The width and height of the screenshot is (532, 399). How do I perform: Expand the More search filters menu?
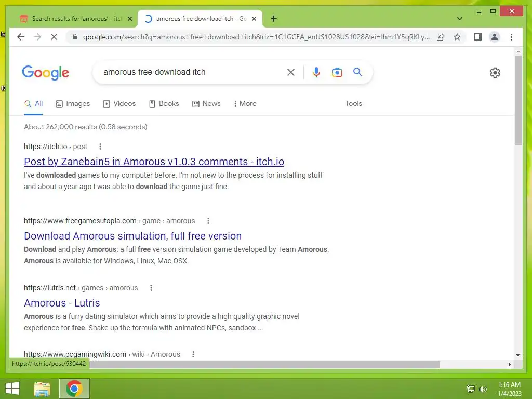[x=245, y=104]
